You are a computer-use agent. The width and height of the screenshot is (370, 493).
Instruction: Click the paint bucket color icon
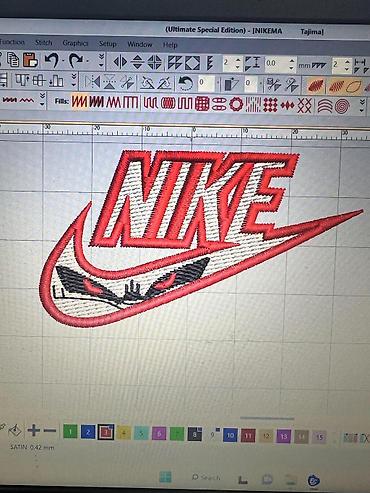tap(15, 430)
